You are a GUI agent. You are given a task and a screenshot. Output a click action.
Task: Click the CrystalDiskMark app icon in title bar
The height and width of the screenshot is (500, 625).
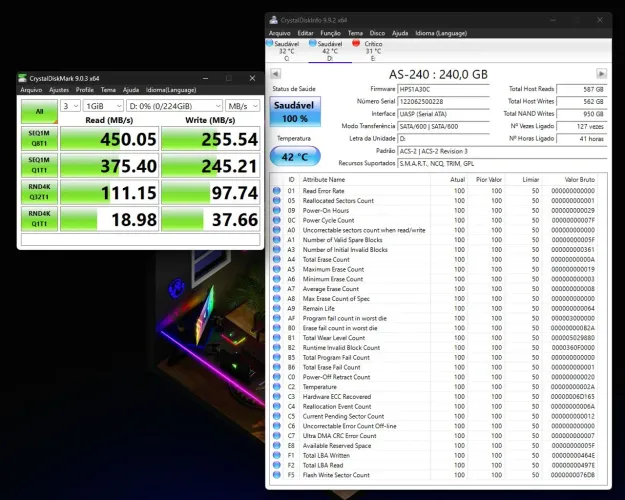(x=23, y=78)
